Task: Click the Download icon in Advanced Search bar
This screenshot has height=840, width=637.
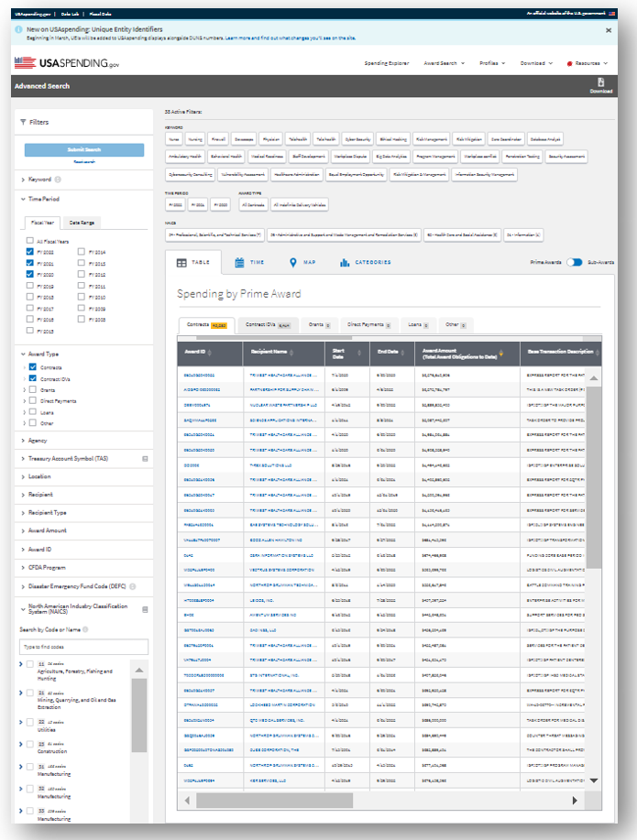Action: (601, 82)
